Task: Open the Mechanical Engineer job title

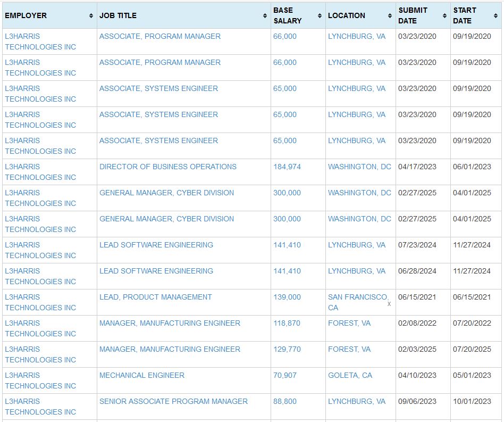Action: tap(142, 375)
